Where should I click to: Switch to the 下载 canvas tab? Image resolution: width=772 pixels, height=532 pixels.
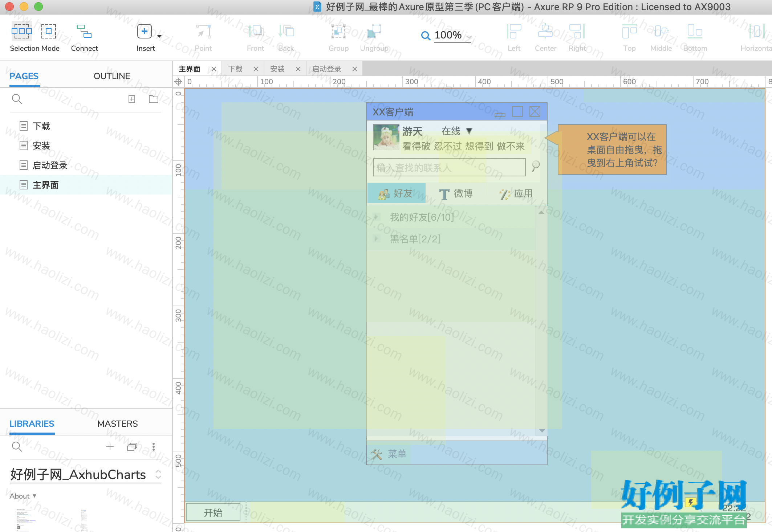pyautogui.click(x=235, y=69)
